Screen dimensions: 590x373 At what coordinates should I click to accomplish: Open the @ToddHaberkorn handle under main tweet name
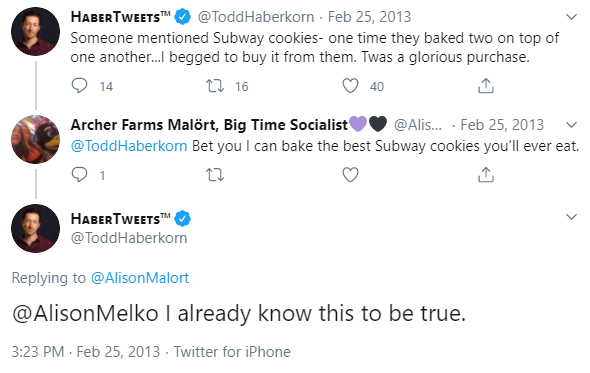point(129,238)
